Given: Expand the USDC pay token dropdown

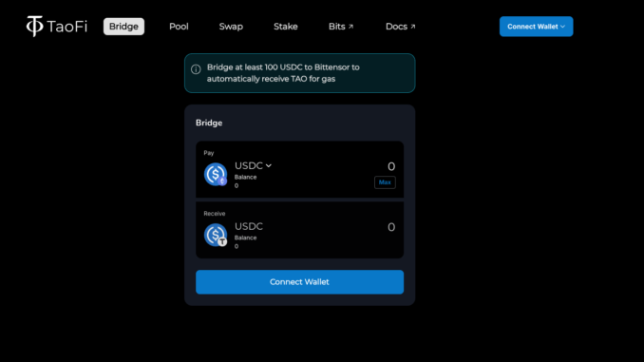Looking at the screenshot, I should coord(253,165).
